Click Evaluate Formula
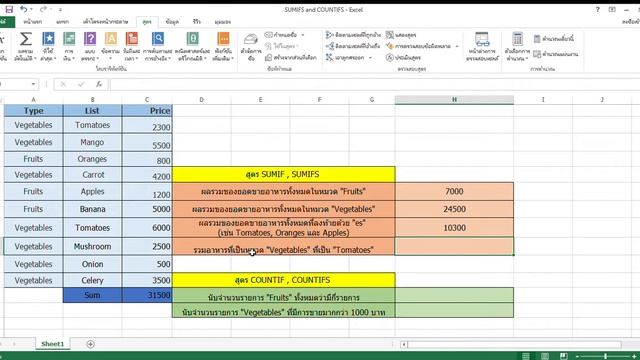 pyautogui.click(x=403, y=58)
